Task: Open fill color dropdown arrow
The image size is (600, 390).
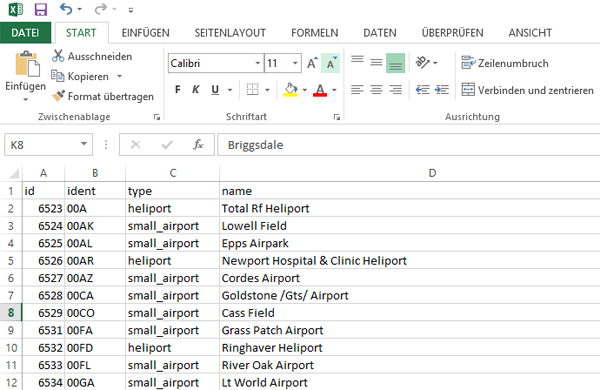Action: pos(305,90)
